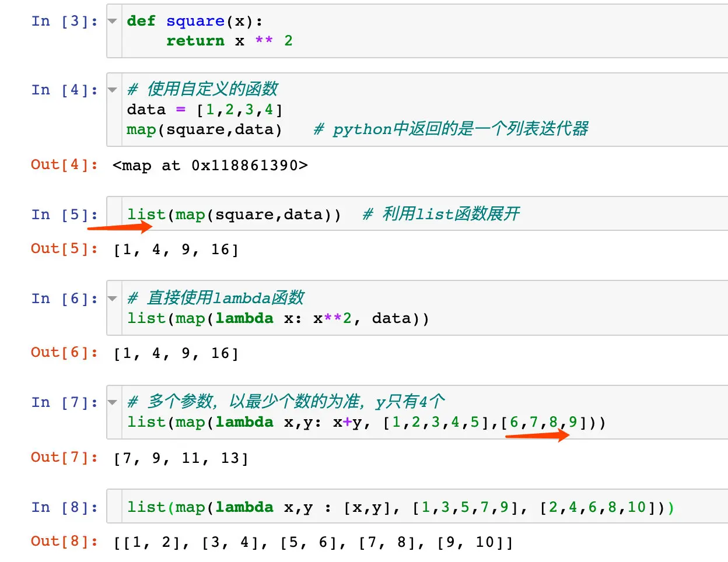Image resolution: width=728 pixels, height=562 pixels.
Task: Click the Out[8] prompt label
Action: tap(65, 542)
